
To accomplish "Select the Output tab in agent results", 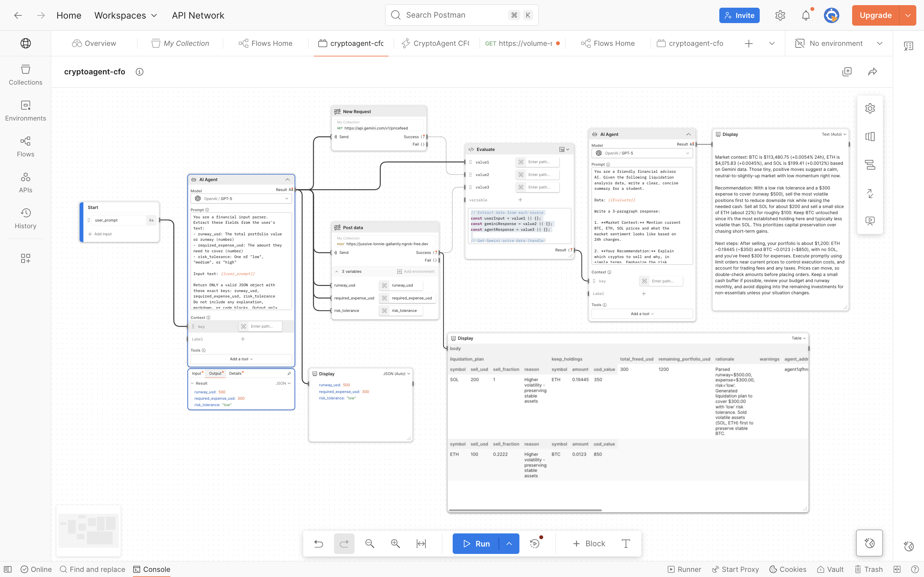I will 216,373.
